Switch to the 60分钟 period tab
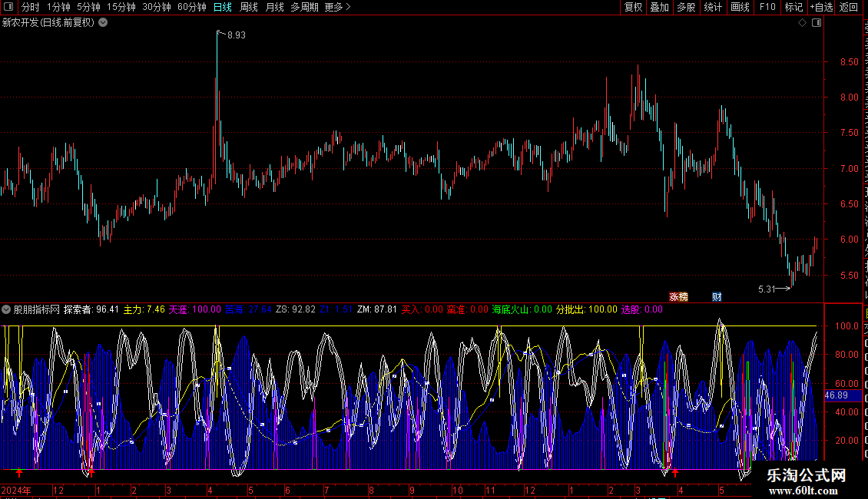 [192, 7]
